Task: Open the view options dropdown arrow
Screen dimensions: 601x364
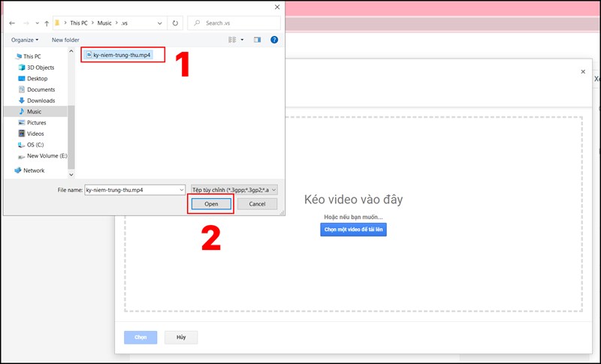Action: click(242, 40)
